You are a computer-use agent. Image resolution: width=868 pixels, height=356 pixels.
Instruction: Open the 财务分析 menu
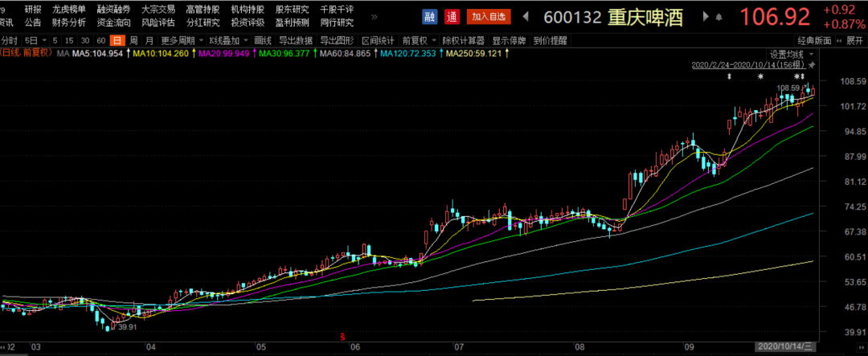click(68, 23)
